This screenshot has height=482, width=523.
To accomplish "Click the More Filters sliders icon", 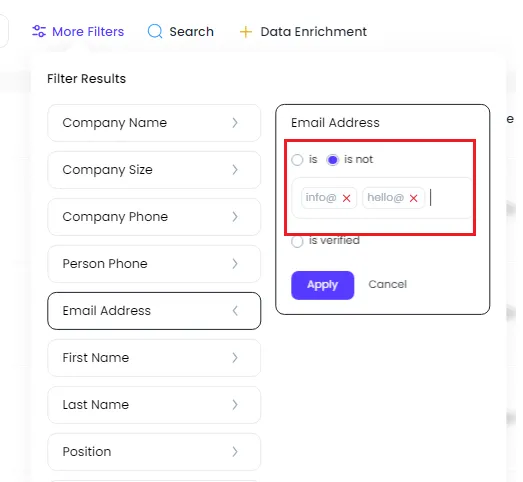I will [x=39, y=31].
